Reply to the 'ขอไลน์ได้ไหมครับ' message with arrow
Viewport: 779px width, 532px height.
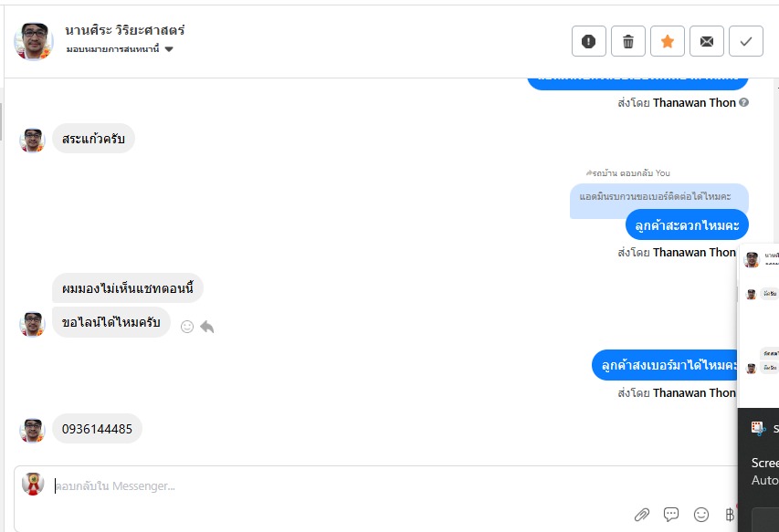pyautogui.click(x=207, y=326)
